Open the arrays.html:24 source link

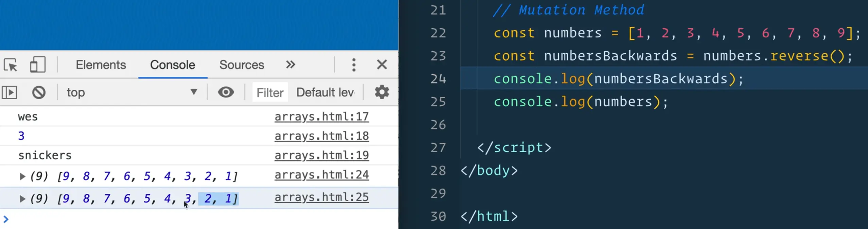tap(322, 175)
